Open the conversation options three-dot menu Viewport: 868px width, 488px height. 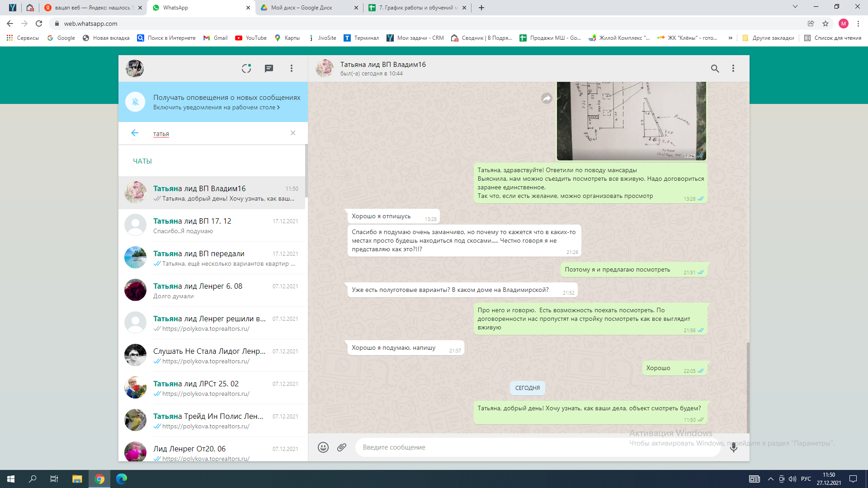[733, 68]
